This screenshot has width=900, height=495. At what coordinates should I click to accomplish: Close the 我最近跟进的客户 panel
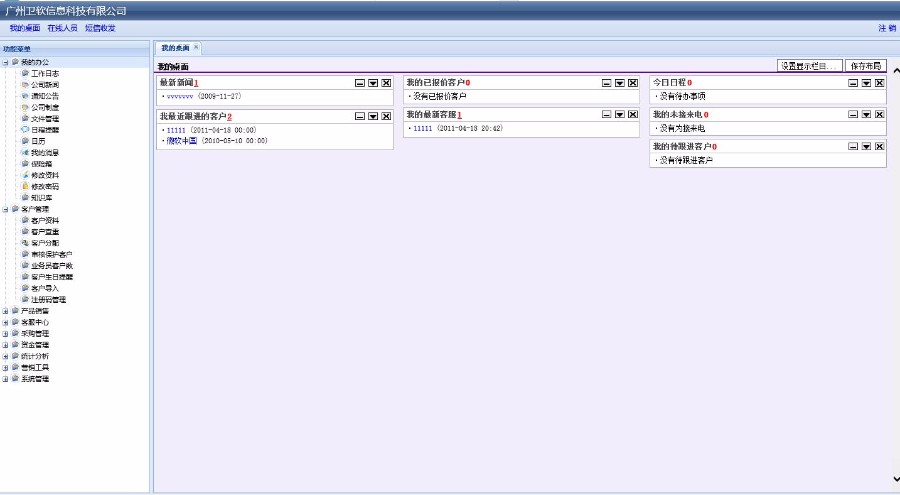[x=386, y=117]
